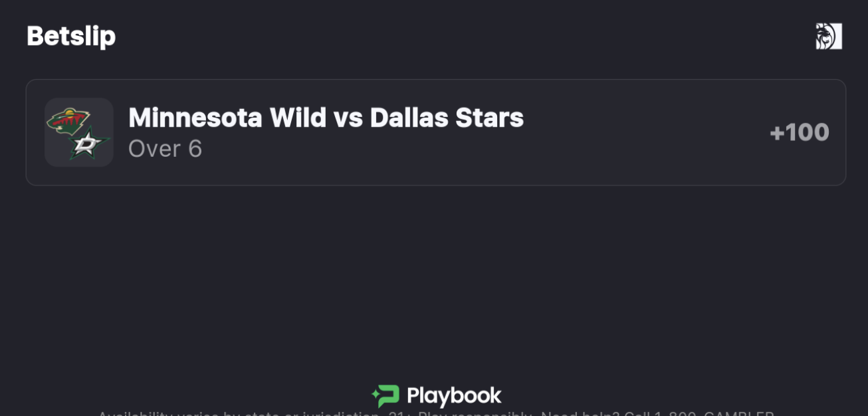Click the BetMGM lion logo icon

828,37
